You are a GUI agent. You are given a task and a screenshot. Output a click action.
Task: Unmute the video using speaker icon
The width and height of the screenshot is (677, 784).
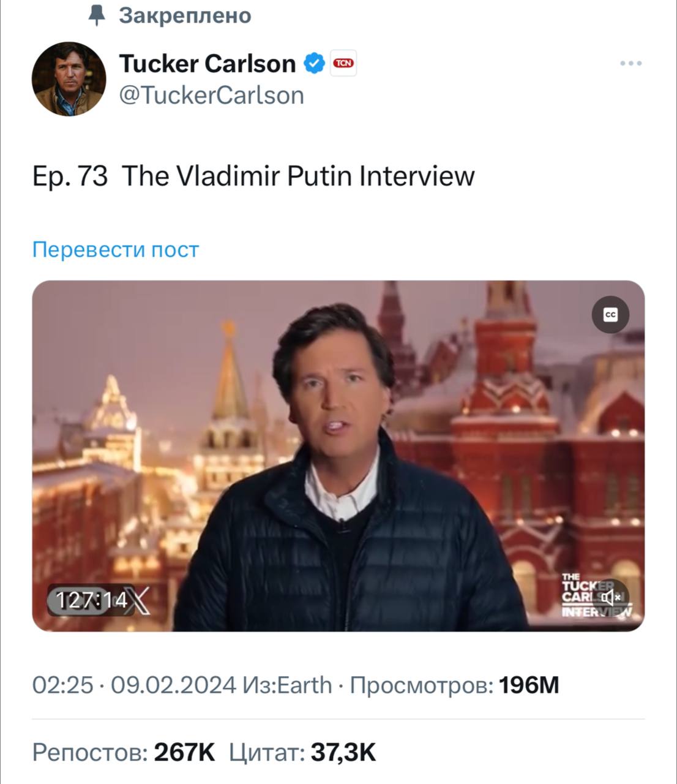611,597
